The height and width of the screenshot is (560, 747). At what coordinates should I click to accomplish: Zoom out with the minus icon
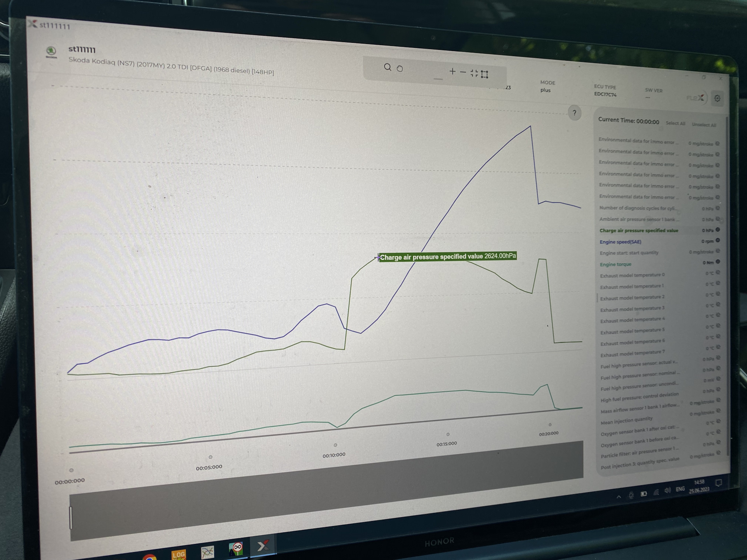463,72
